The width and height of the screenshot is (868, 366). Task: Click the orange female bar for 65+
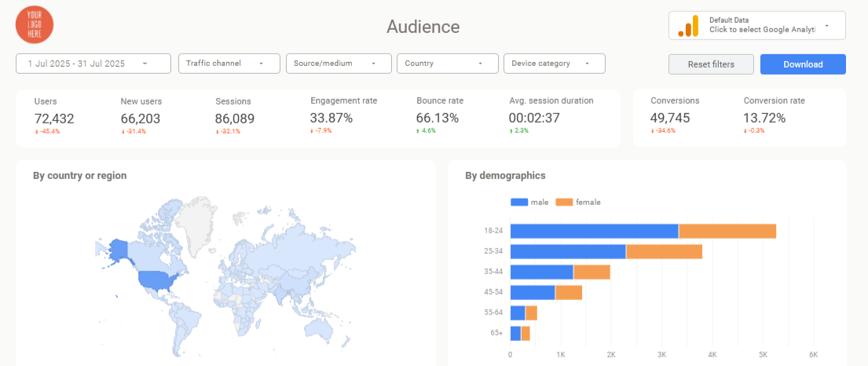526,333
